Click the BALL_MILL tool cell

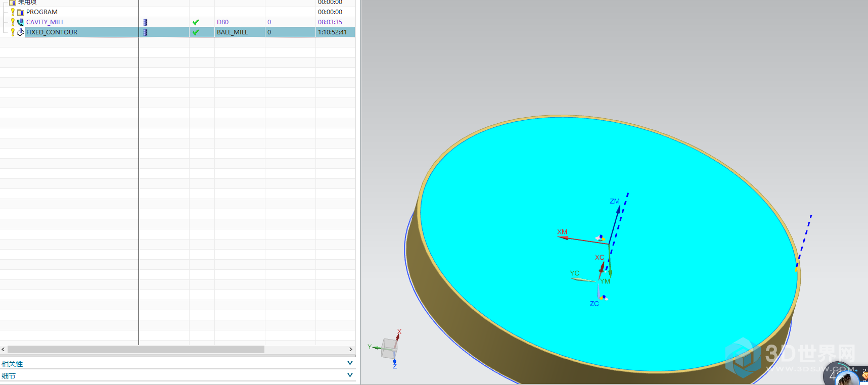[x=233, y=32]
